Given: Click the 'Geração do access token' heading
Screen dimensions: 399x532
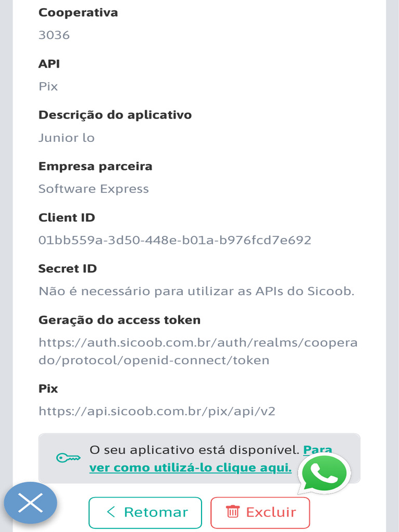Looking at the screenshot, I should pyautogui.click(x=119, y=320).
